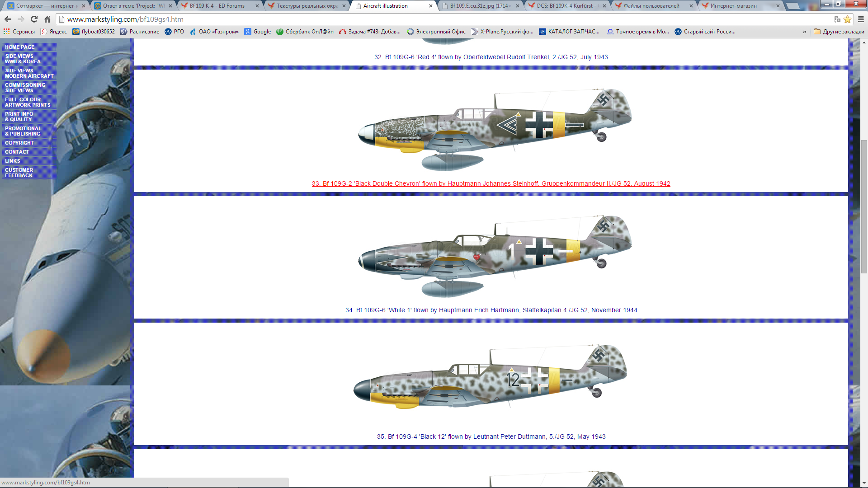Open the РГО bookmark
Viewport: 868px width, 488px height.
pos(175,32)
